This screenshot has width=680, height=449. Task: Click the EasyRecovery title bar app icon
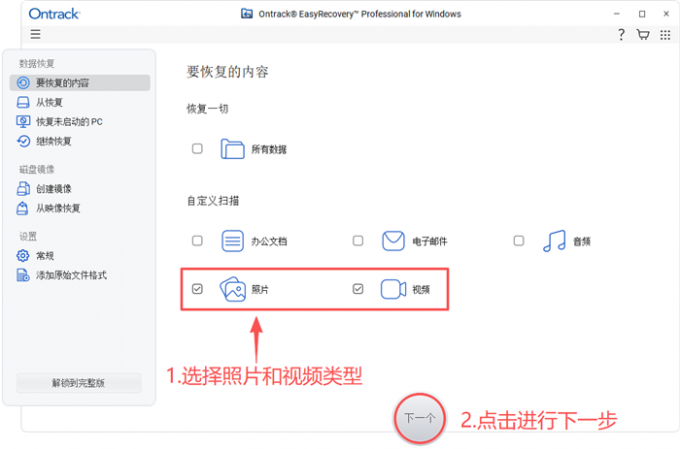247,13
